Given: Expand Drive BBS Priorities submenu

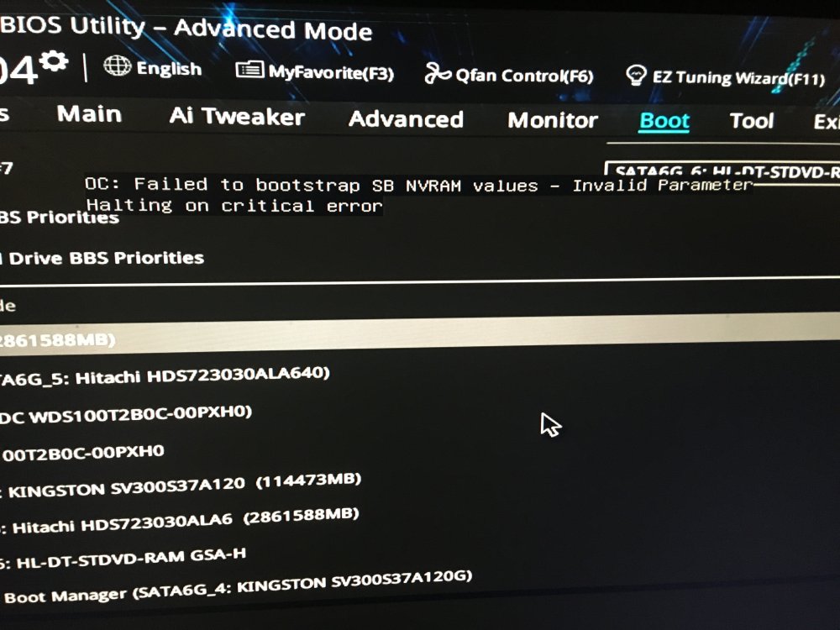Looking at the screenshot, I should tap(102, 258).
